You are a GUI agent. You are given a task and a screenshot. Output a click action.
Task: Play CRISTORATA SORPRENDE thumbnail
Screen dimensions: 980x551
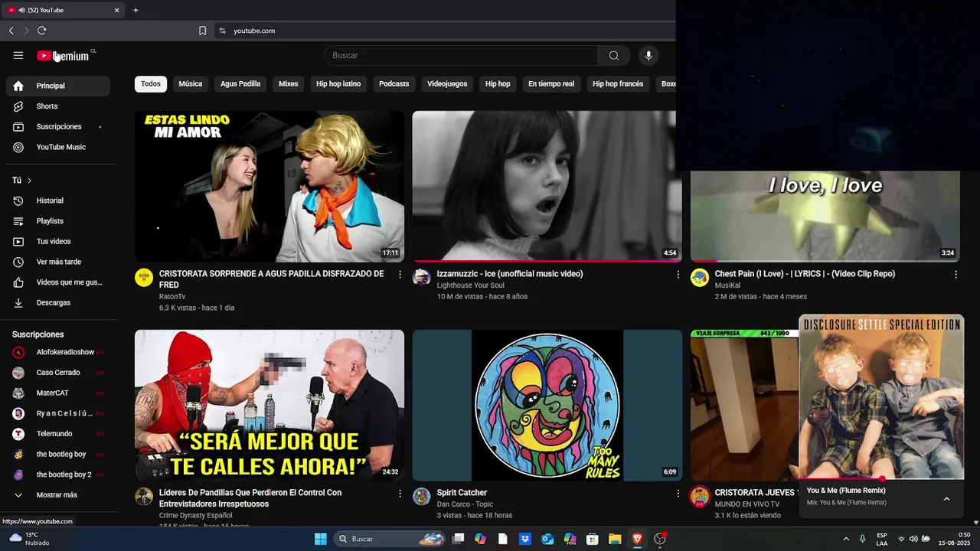click(269, 187)
